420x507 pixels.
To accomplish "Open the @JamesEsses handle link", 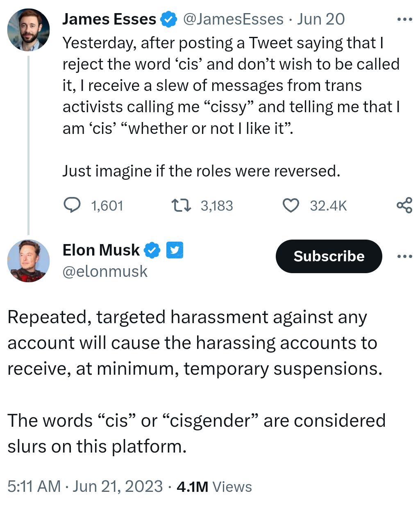I will (233, 19).
